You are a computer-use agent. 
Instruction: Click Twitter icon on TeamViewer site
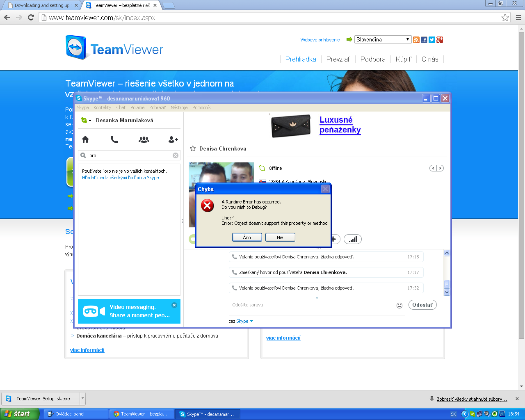tap(432, 40)
